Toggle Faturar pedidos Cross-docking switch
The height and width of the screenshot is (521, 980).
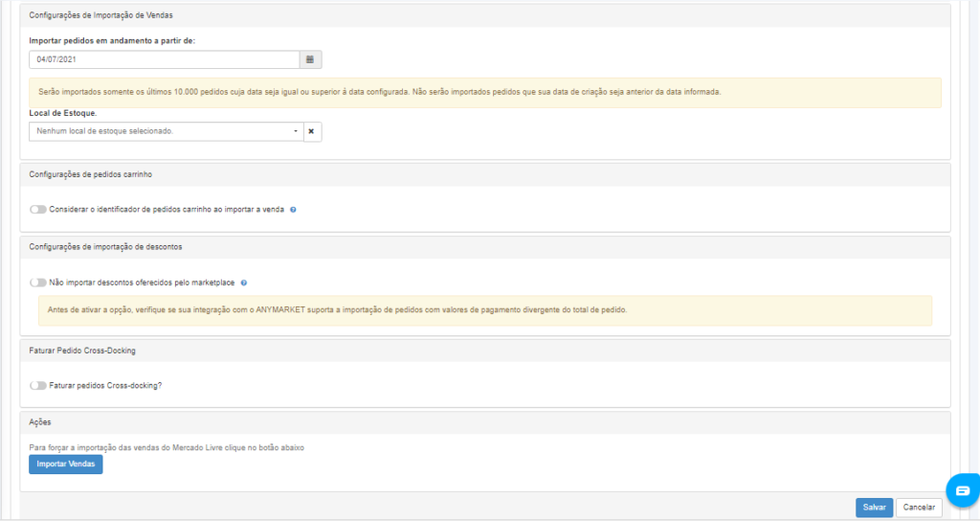(38, 385)
